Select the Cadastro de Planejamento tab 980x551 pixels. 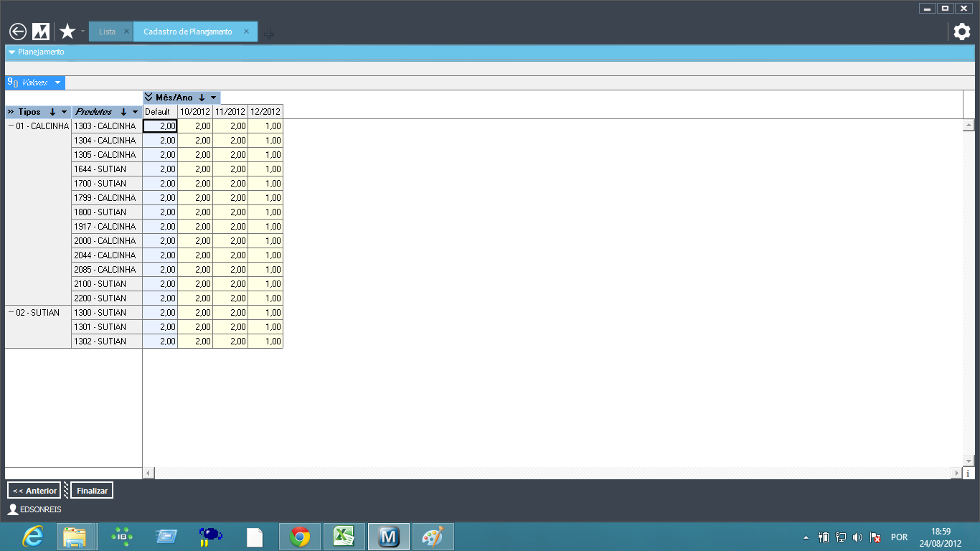point(188,32)
